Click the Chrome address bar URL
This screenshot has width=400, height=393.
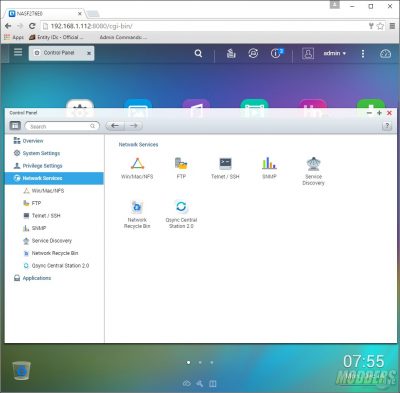[x=92, y=26]
